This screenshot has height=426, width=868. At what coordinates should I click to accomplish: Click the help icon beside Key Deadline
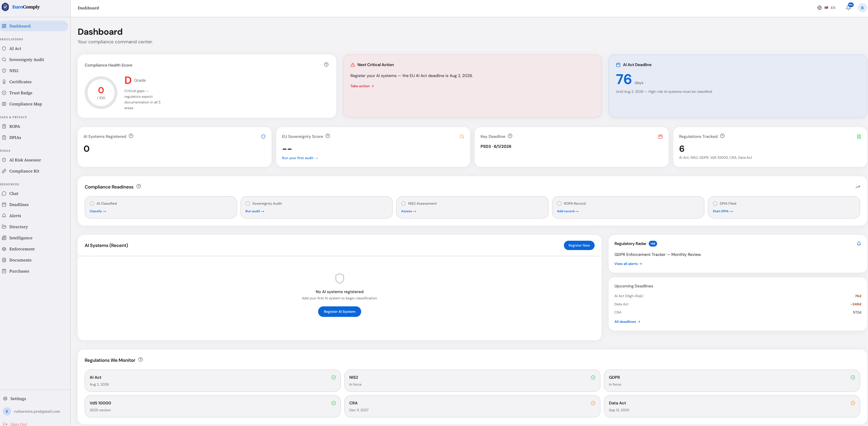click(510, 136)
